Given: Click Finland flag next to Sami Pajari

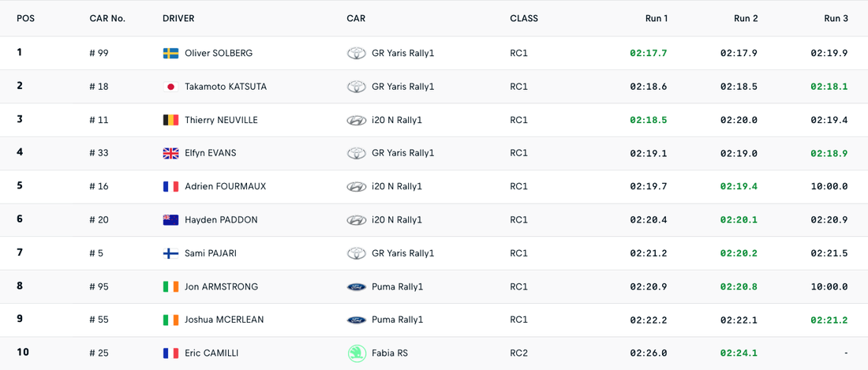Looking at the screenshot, I should coord(170,253).
